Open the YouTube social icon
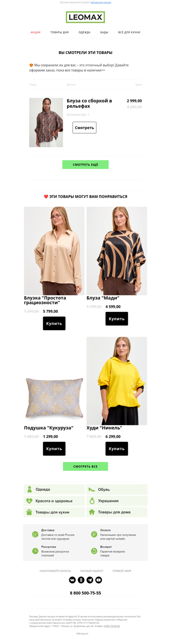 click(99, 580)
